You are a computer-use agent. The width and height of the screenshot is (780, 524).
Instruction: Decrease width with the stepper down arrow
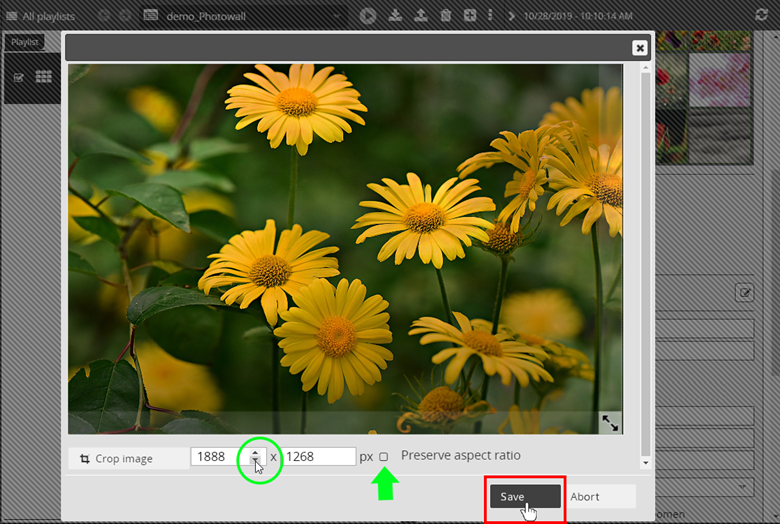(x=255, y=461)
